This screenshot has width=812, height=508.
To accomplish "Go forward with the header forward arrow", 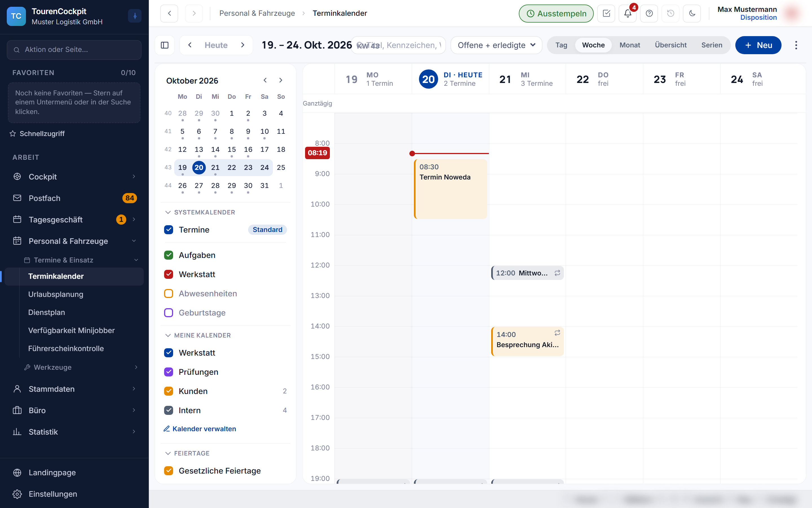I will point(194,14).
